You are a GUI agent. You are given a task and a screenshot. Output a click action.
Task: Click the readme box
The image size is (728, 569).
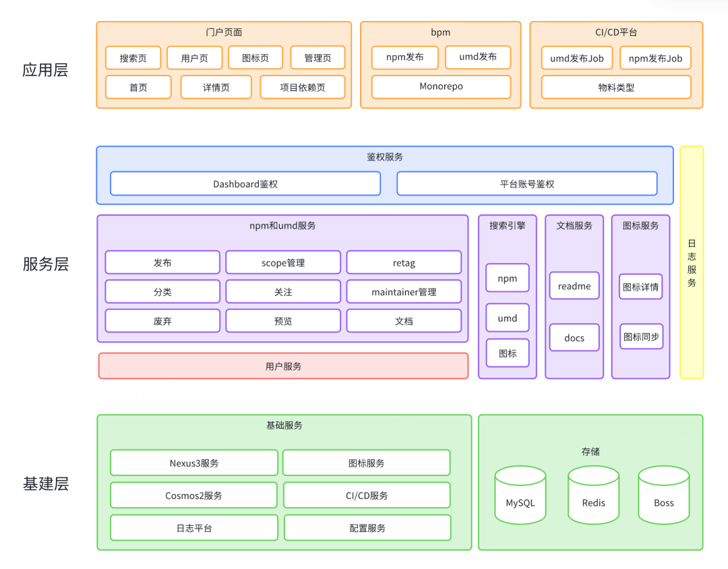[574, 286]
